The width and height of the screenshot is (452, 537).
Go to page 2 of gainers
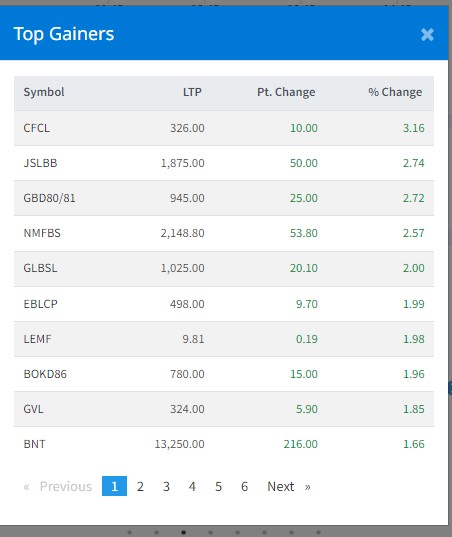(140, 486)
